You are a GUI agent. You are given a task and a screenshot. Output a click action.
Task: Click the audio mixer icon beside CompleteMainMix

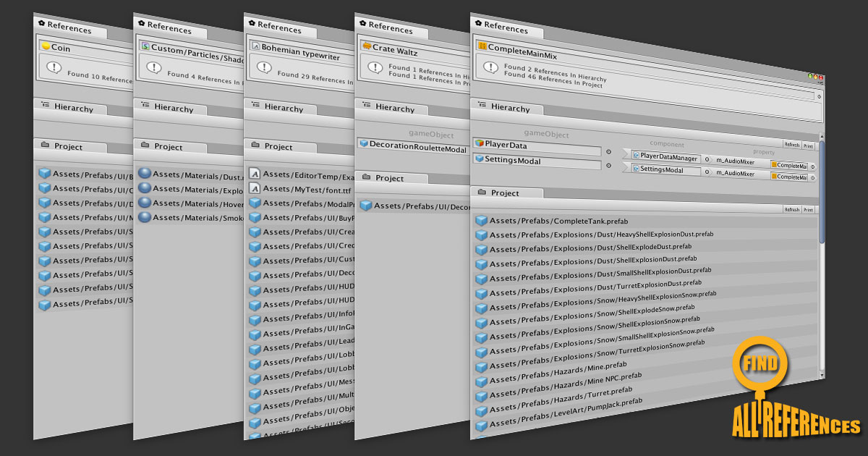pos(482,45)
